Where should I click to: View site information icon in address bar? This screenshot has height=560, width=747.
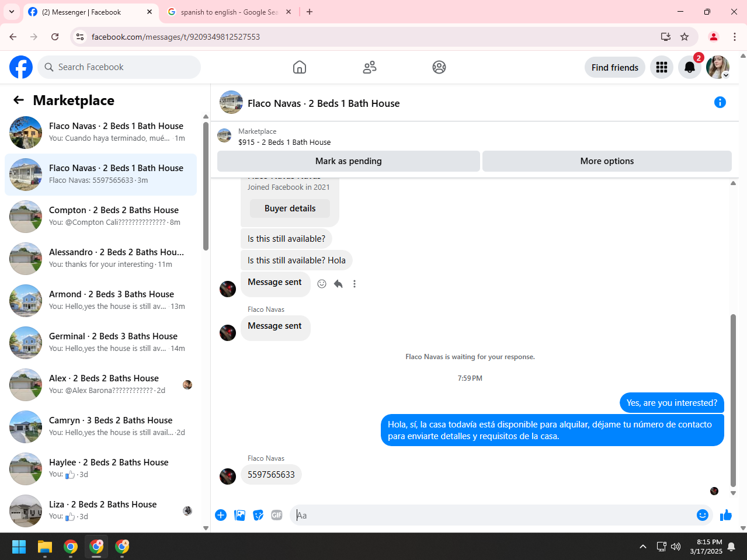pyautogui.click(x=81, y=37)
